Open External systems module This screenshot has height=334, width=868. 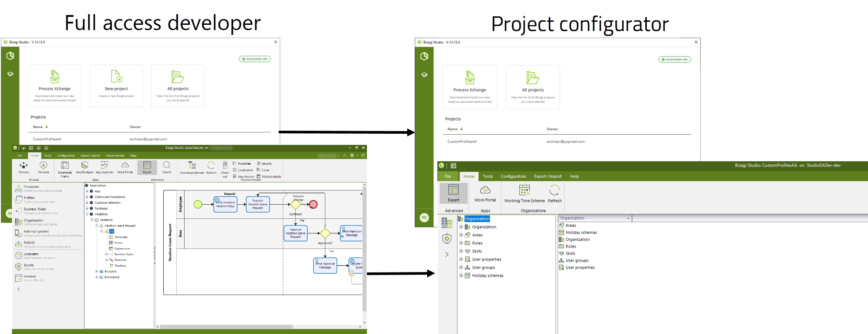coord(48,233)
